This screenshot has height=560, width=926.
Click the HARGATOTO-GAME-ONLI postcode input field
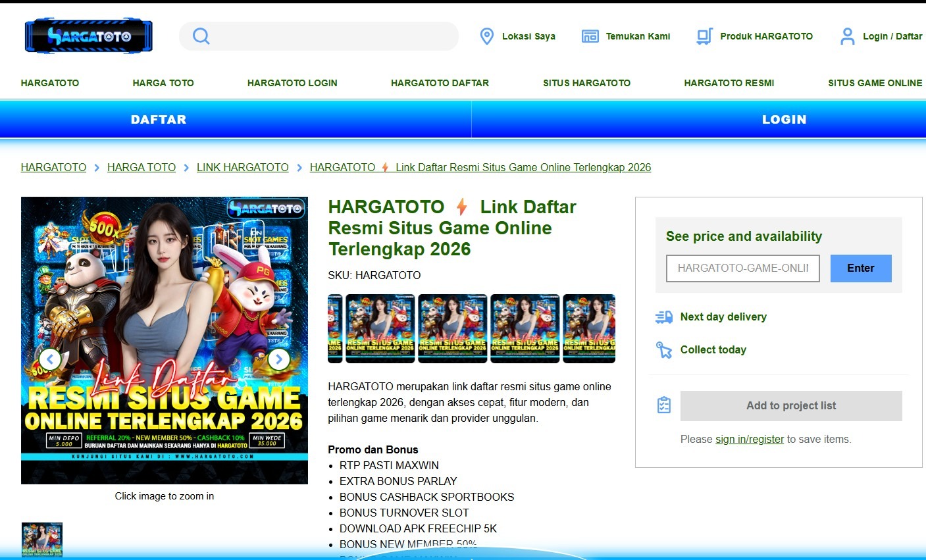point(743,268)
